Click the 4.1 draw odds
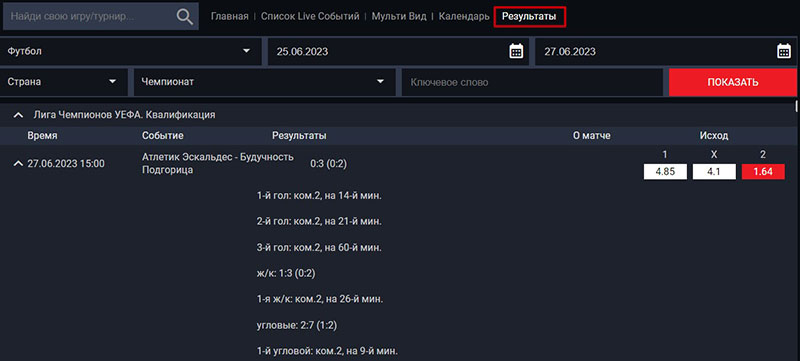800x361 pixels. click(x=714, y=172)
